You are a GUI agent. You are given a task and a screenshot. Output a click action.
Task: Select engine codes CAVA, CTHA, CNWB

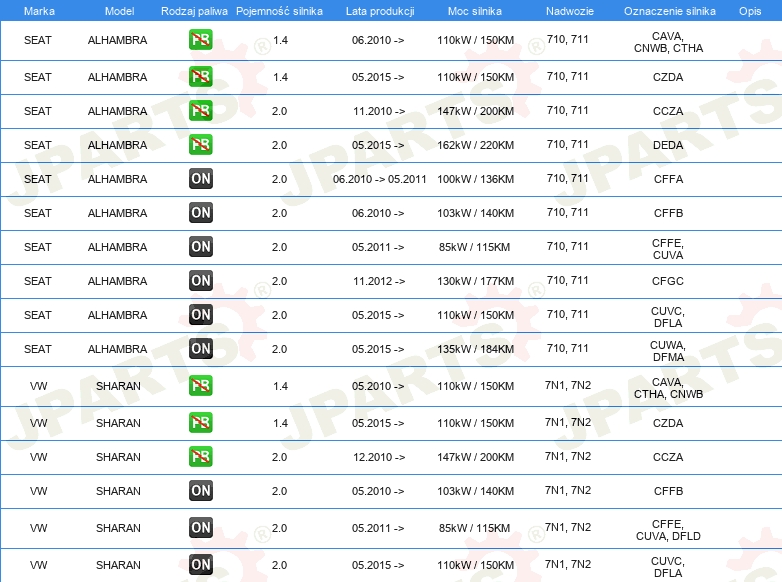tap(668, 388)
